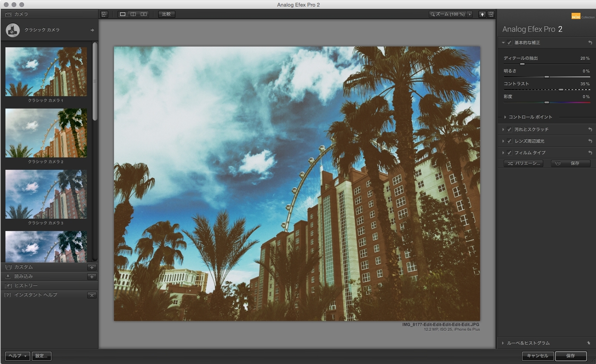Click the バリエーション button
The height and width of the screenshot is (364, 596).
tap(523, 164)
